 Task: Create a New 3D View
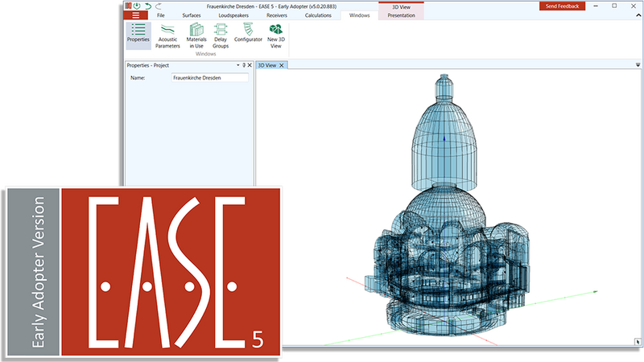[276, 35]
